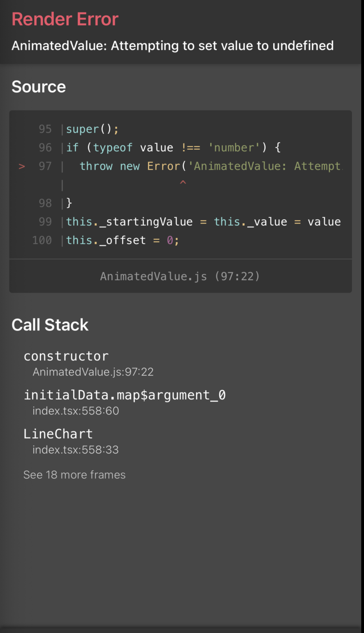364x633 pixels.
Task: Tap the dark bar at the bottom
Action: 182,628
